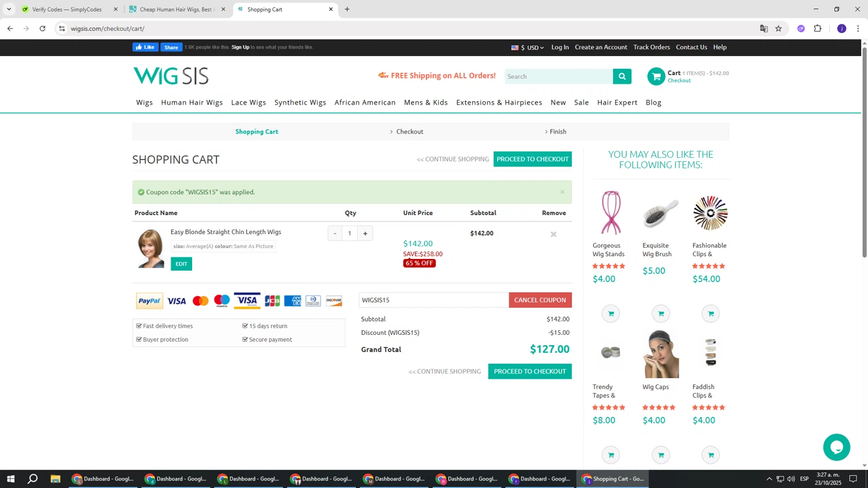Click the Search input field
The height and width of the screenshot is (488, 868).
tap(559, 76)
